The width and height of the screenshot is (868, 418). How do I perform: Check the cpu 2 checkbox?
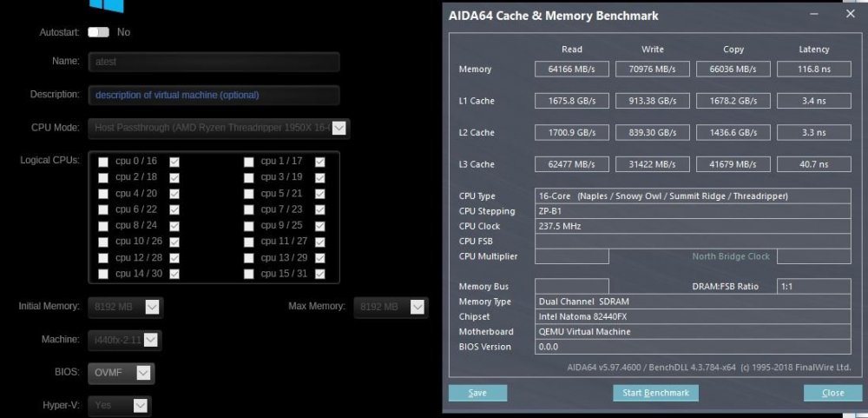click(103, 178)
